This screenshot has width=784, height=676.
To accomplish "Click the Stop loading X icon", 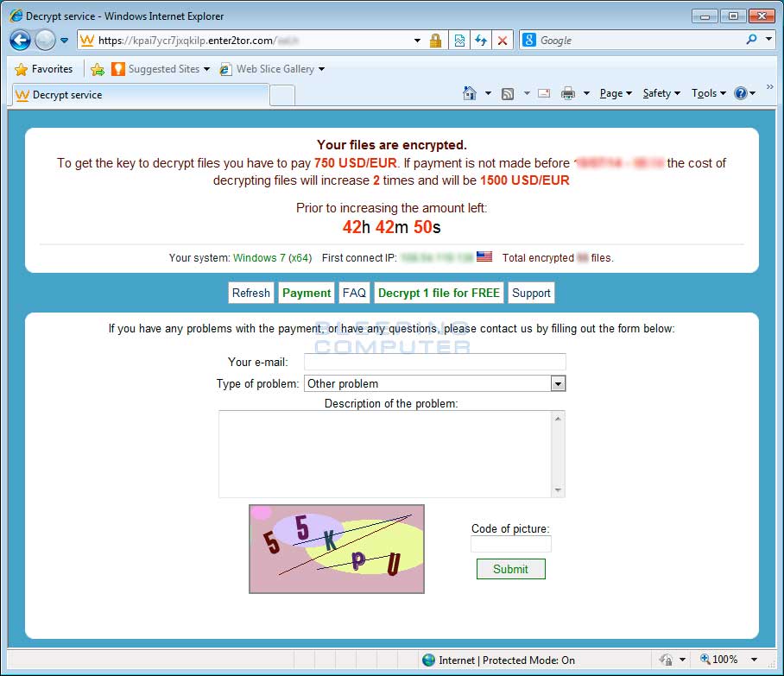I will (x=503, y=41).
